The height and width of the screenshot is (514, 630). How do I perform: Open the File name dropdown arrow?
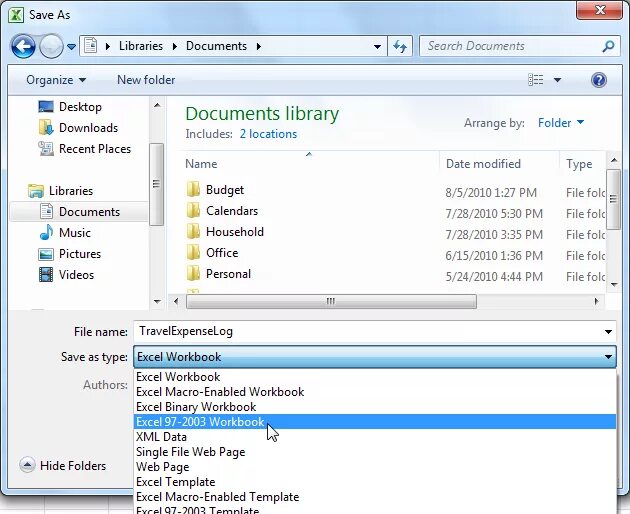(x=608, y=332)
